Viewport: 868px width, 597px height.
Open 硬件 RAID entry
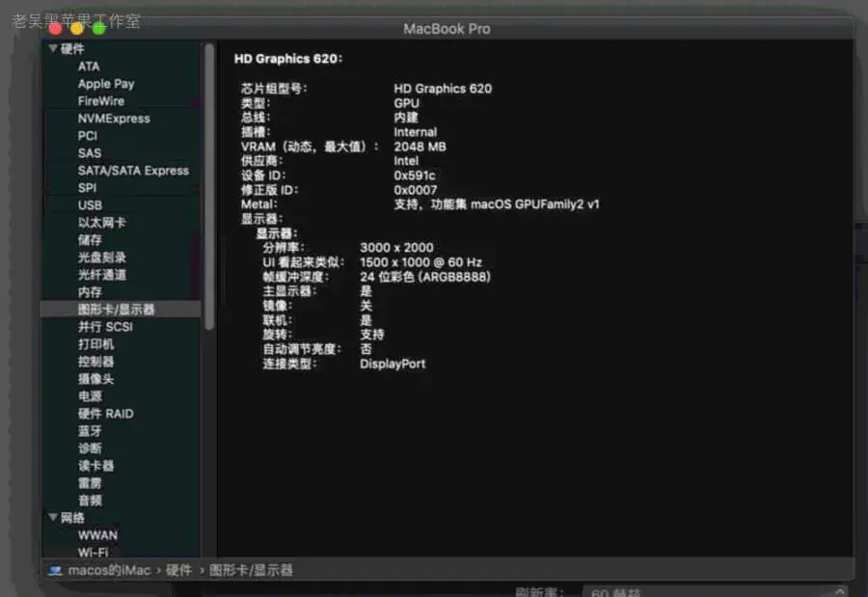(x=106, y=414)
